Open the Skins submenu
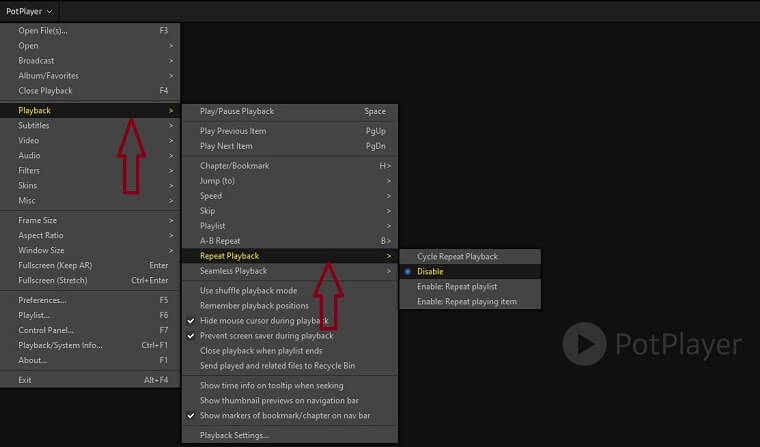This screenshot has width=760, height=447. click(90, 185)
